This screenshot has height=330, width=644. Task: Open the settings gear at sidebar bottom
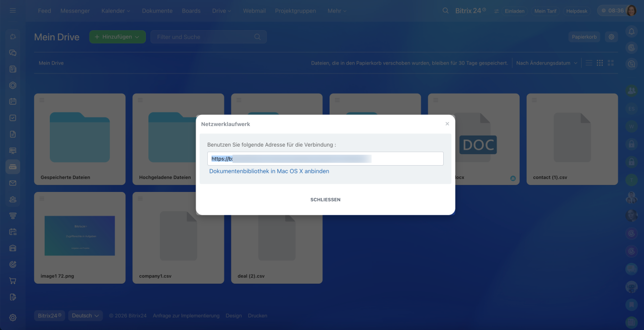(13, 317)
